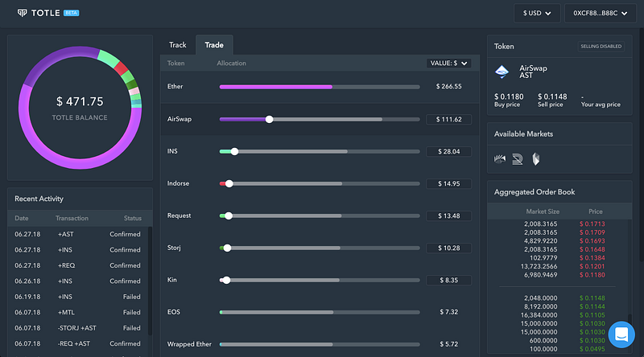Click the Kin allocation slider handle

[x=226, y=281]
